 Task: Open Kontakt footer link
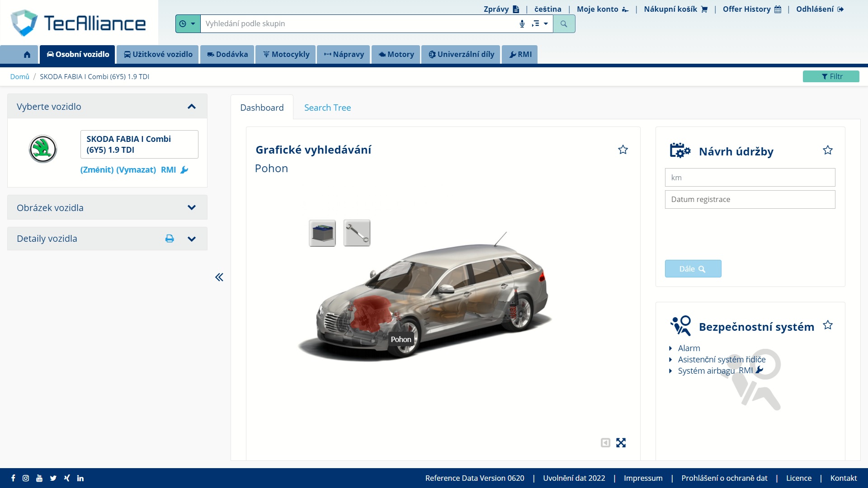(843, 478)
